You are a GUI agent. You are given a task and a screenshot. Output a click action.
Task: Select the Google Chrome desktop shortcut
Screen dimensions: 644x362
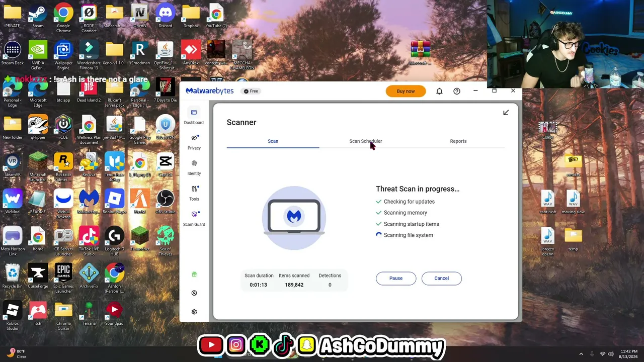point(63,19)
